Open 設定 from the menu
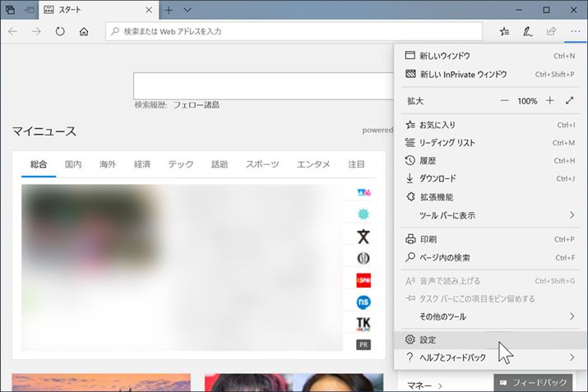The width and height of the screenshot is (588, 392). (428, 339)
